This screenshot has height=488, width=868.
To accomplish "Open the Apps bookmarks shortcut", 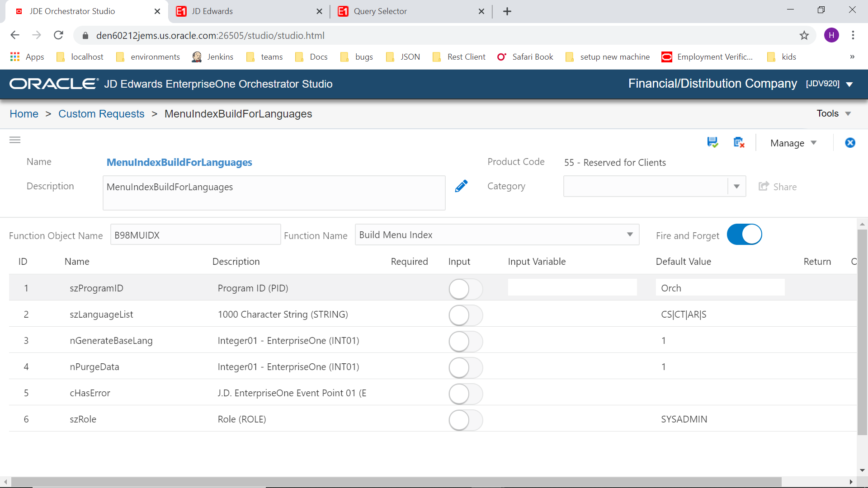I will (27, 57).
